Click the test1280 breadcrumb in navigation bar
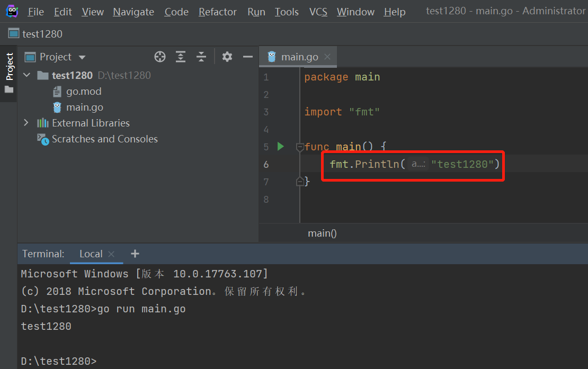The image size is (588, 369). [x=35, y=34]
